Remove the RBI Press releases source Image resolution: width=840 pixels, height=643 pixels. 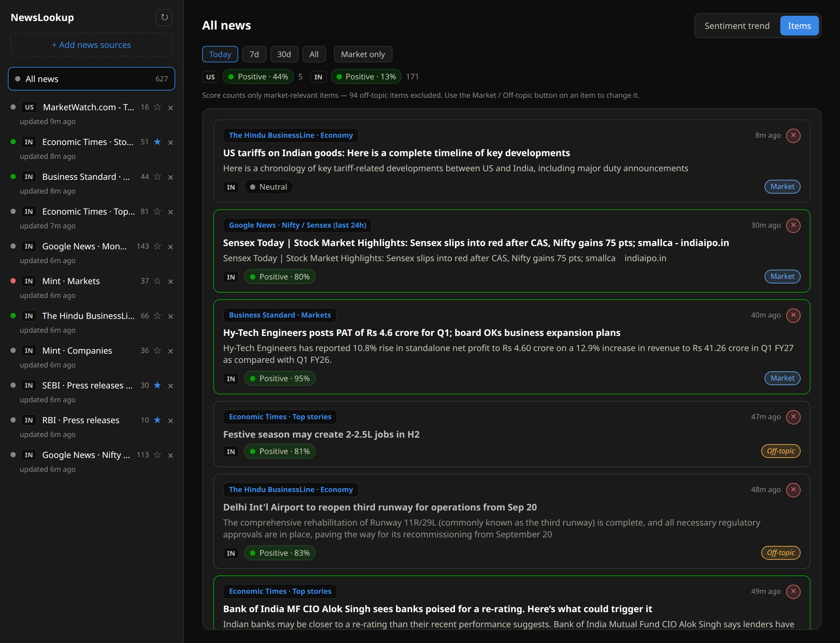point(171,421)
